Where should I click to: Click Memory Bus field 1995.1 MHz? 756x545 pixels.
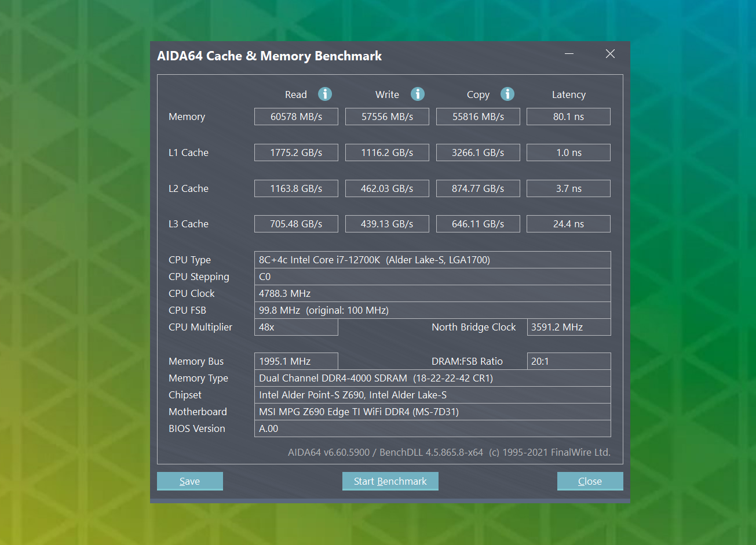tap(296, 361)
